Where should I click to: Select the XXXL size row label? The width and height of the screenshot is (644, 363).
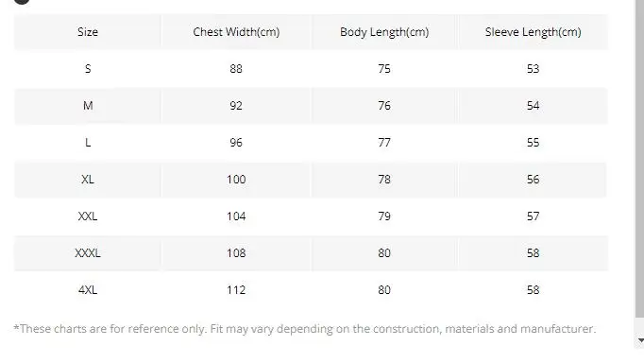point(88,252)
